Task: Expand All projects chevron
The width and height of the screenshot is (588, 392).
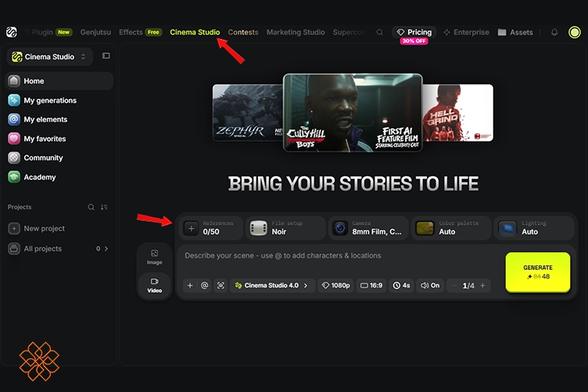Action: 106,249
